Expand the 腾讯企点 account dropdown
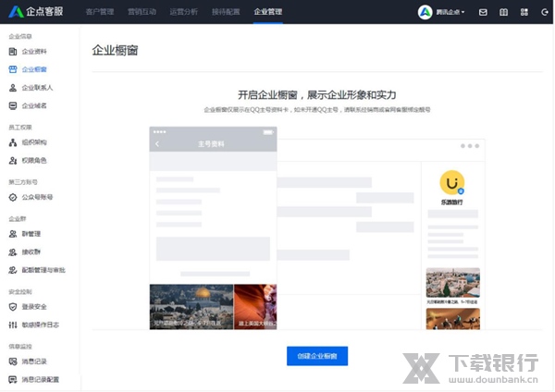The width and height of the screenshot is (555, 392). click(x=450, y=12)
